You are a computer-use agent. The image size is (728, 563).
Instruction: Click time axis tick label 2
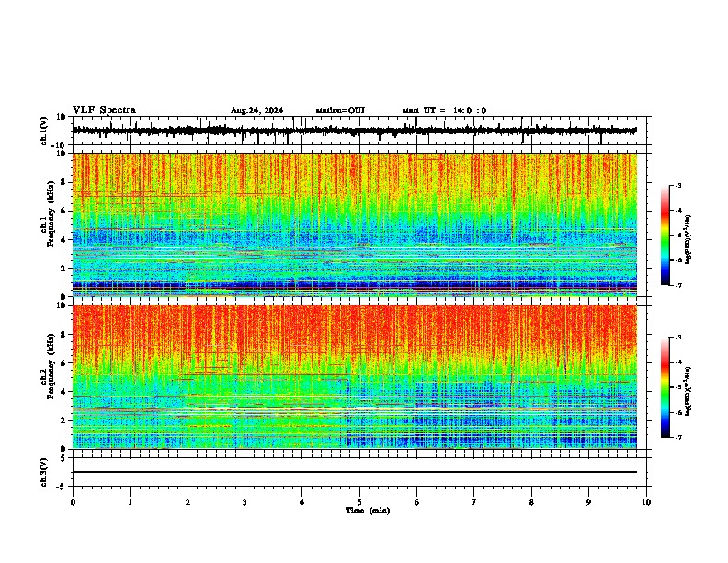pyautogui.click(x=188, y=502)
